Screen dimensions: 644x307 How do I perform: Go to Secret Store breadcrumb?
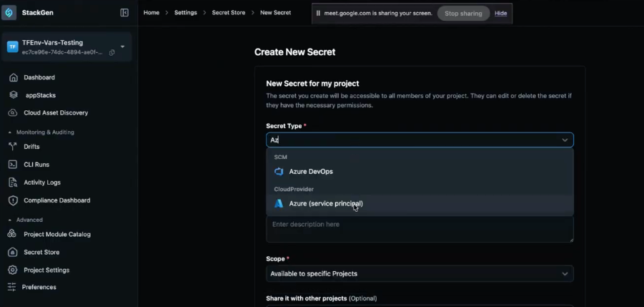228,13
